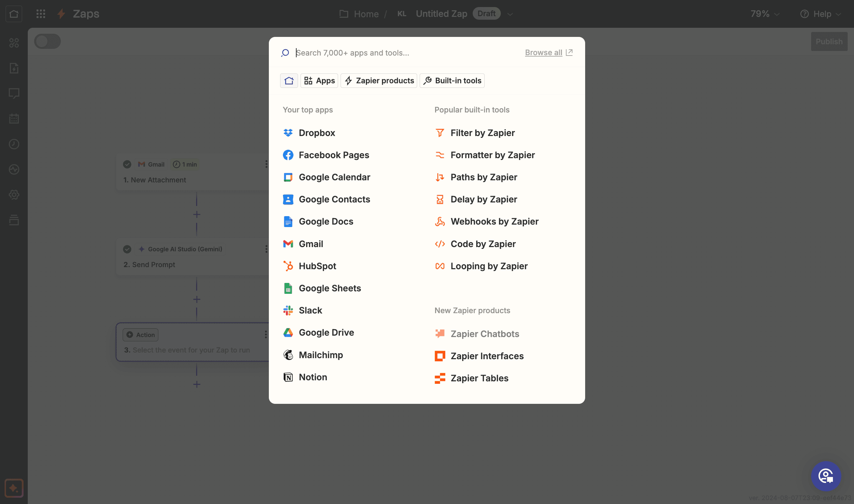Viewport: 854px width, 504px height.
Task: Pick Mailchimp from the app list
Action: tap(313, 355)
